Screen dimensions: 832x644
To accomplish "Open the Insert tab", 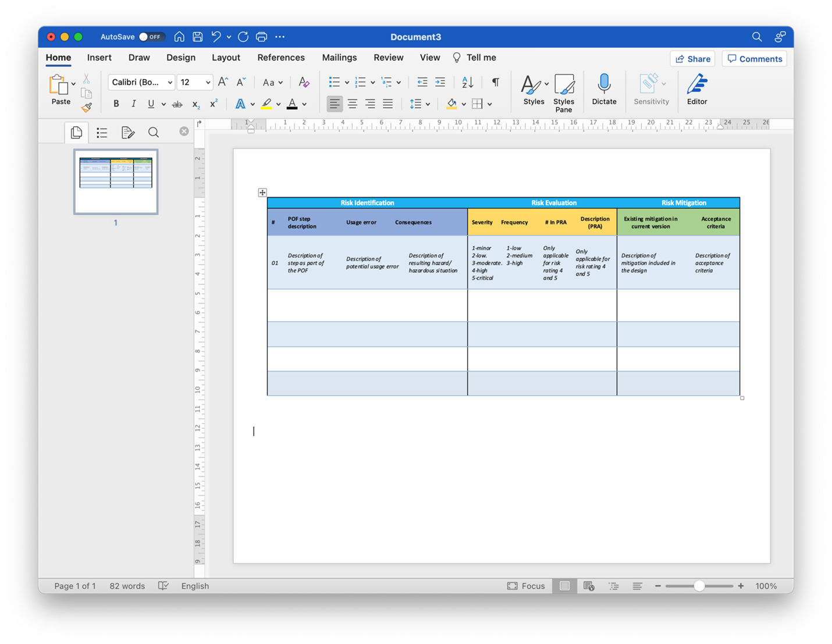I will (99, 58).
